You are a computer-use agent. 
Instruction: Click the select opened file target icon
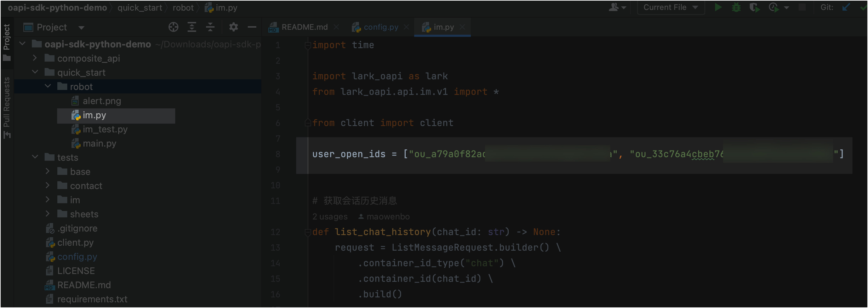click(173, 27)
